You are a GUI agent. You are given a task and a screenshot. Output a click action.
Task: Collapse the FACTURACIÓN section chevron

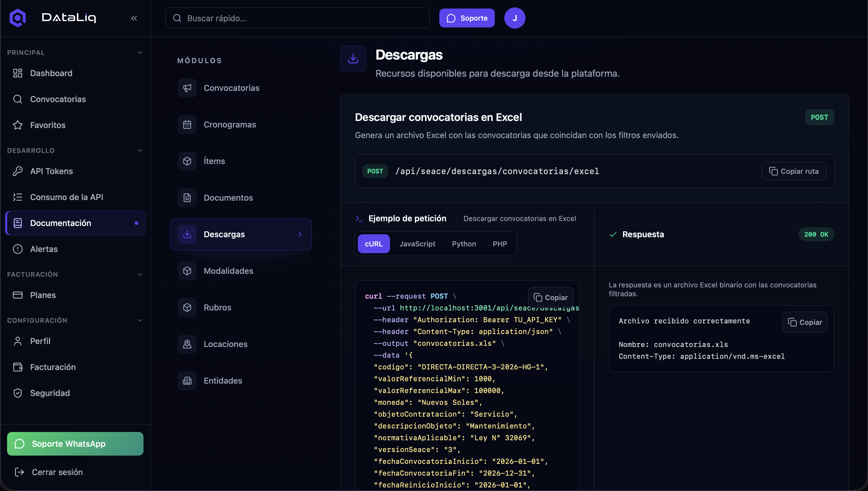tap(140, 274)
